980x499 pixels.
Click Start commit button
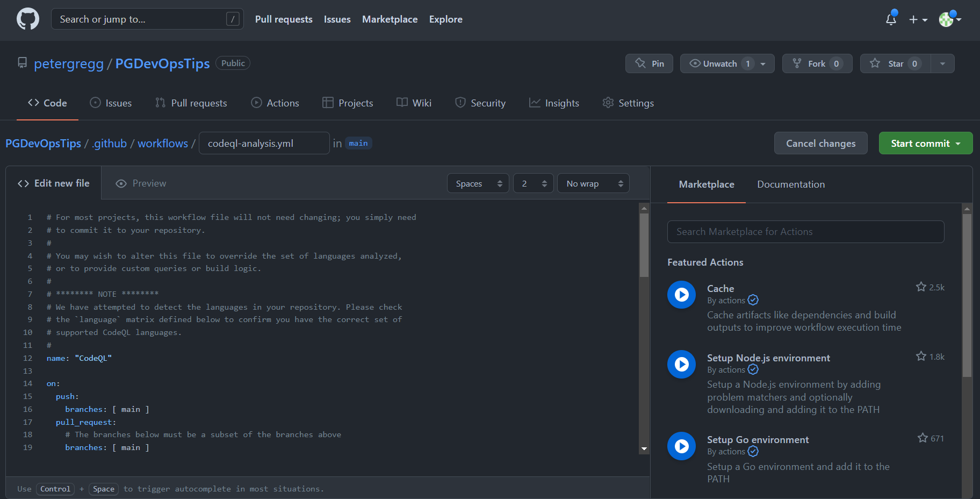click(x=925, y=143)
